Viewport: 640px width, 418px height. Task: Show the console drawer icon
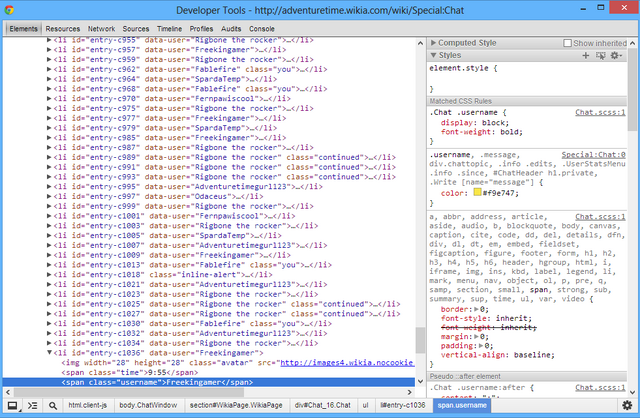click(x=33, y=405)
